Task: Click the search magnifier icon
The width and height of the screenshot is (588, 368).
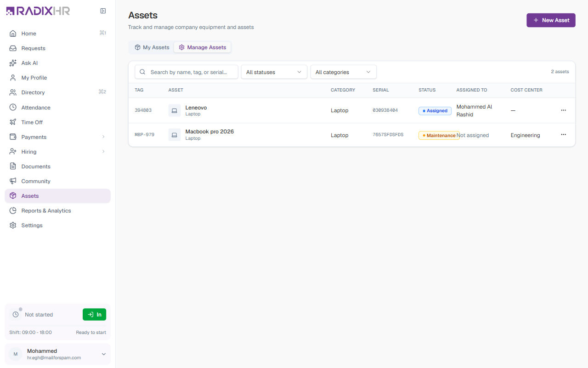Action: (142, 72)
